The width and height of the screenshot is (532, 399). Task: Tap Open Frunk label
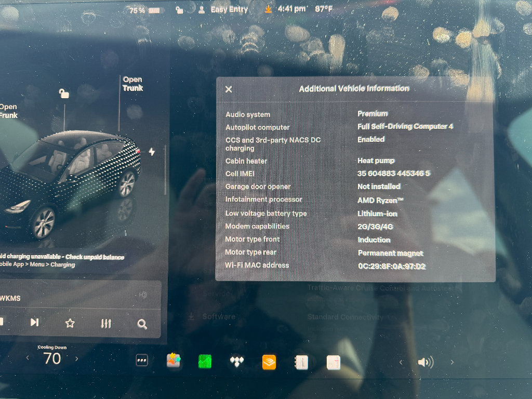(x=8, y=111)
